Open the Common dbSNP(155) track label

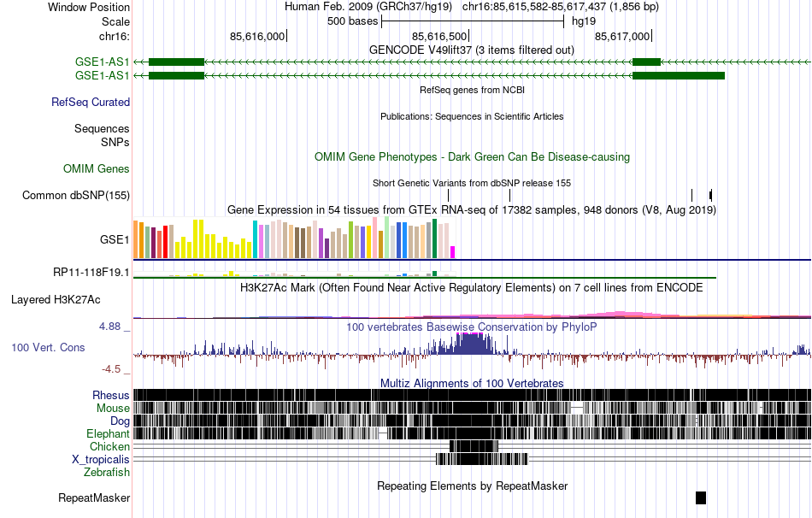pos(76,195)
